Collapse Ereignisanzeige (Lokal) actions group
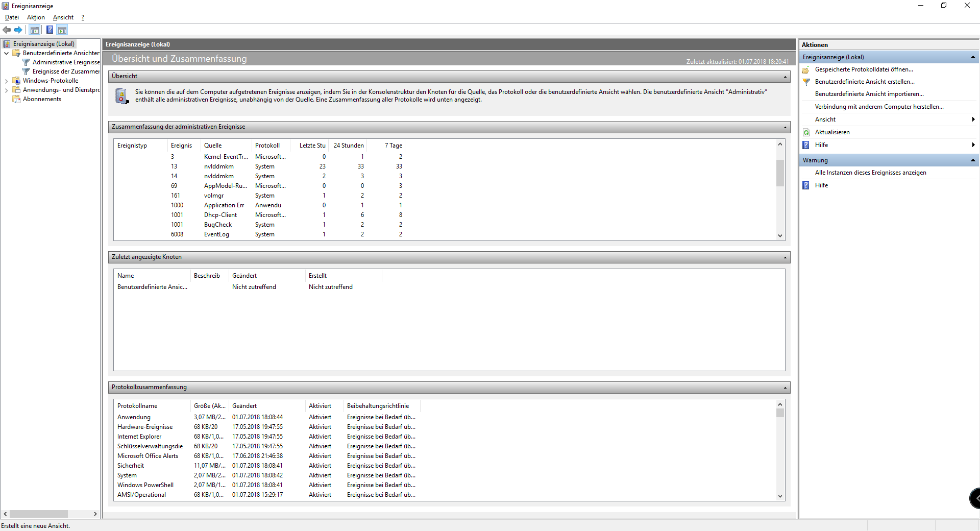The image size is (980, 531). [973, 57]
